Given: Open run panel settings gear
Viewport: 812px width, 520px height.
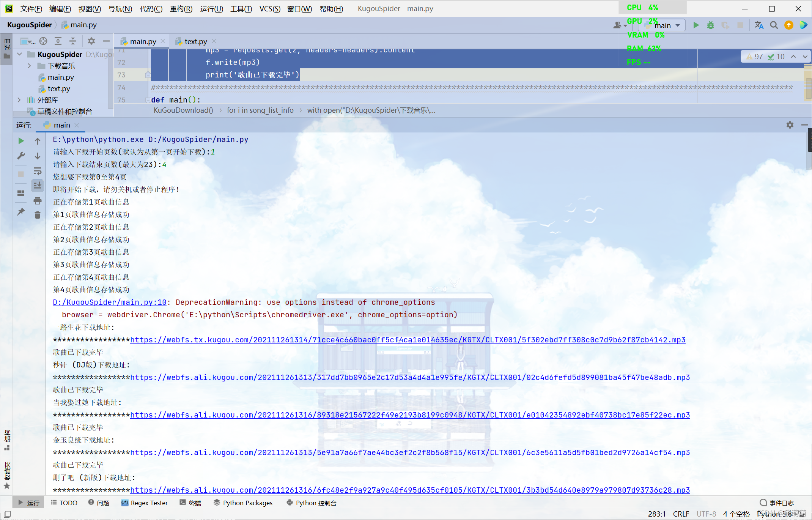Looking at the screenshot, I should click(x=790, y=125).
